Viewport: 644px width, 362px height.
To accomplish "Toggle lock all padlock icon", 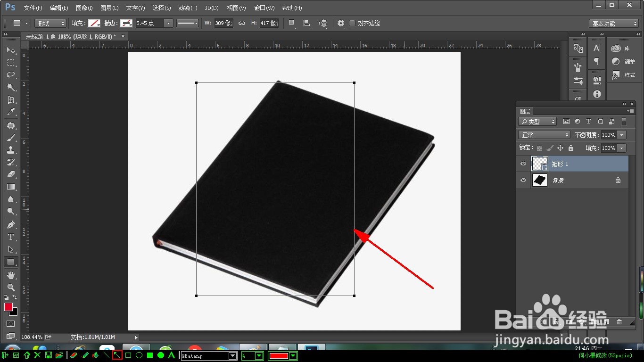I will [571, 148].
